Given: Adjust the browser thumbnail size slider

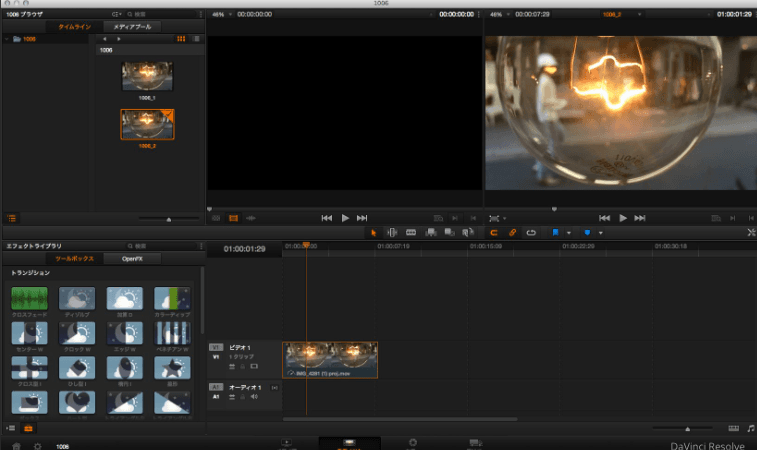Looking at the screenshot, I should [x=168, y=218].
